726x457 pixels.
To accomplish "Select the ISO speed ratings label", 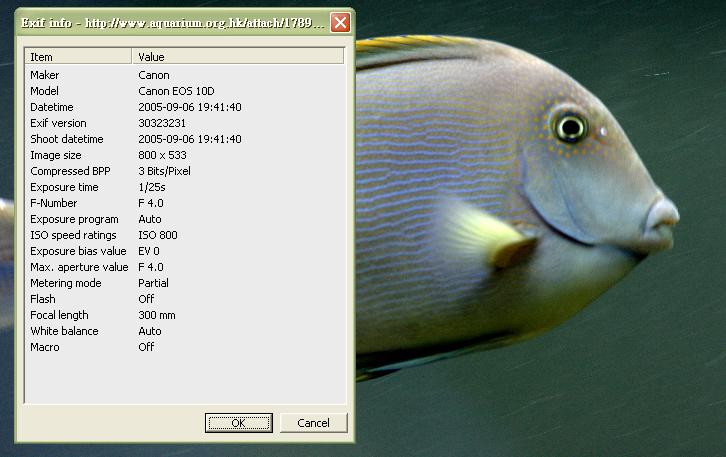I will coord(73,235).
